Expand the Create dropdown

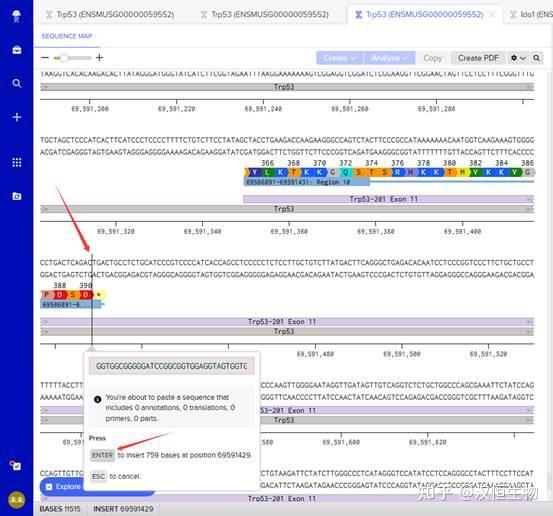click(339, 58)
